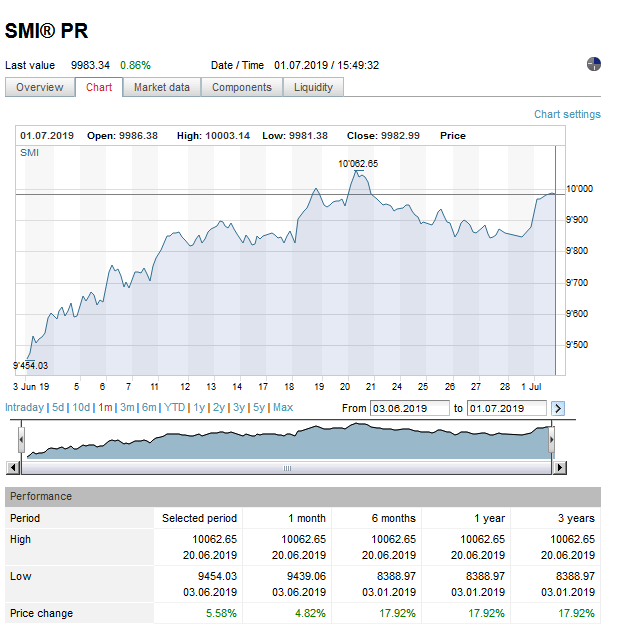Click the Low: 9981.38 chart readout
Screen dimensions: 621x633
pos(295,136)
